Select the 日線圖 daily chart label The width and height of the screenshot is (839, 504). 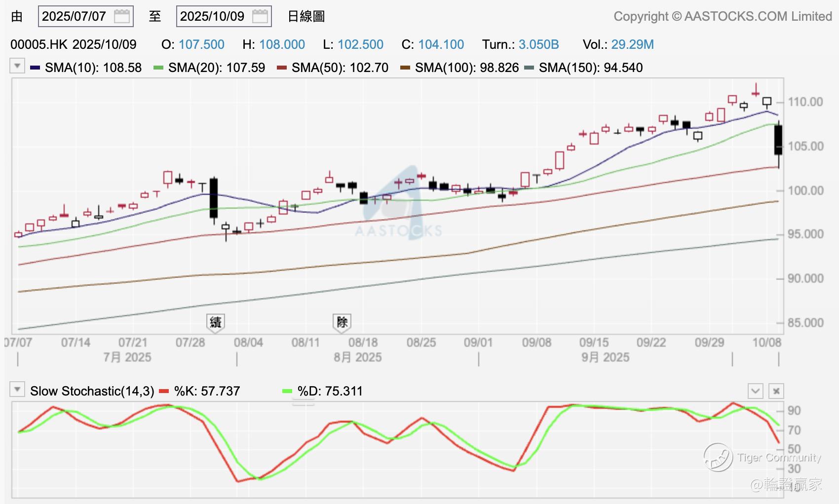[306, 16]
